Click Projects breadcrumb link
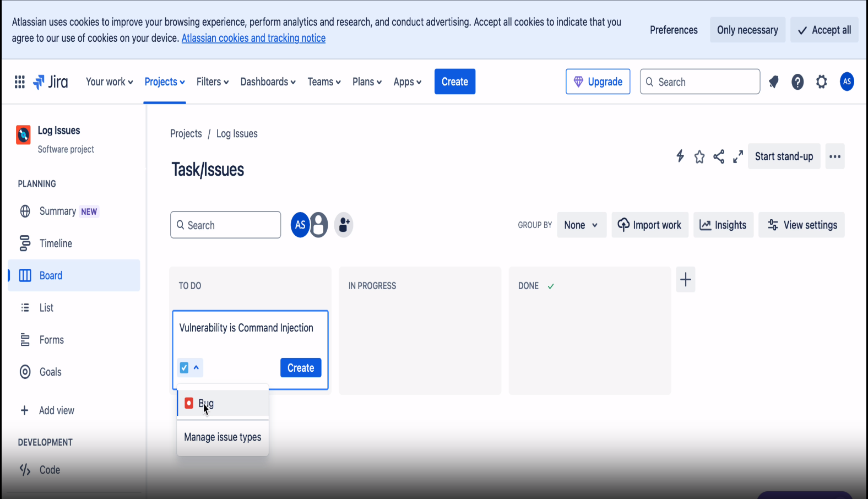This screenshot has width=868, height=499. pos(186,134)
